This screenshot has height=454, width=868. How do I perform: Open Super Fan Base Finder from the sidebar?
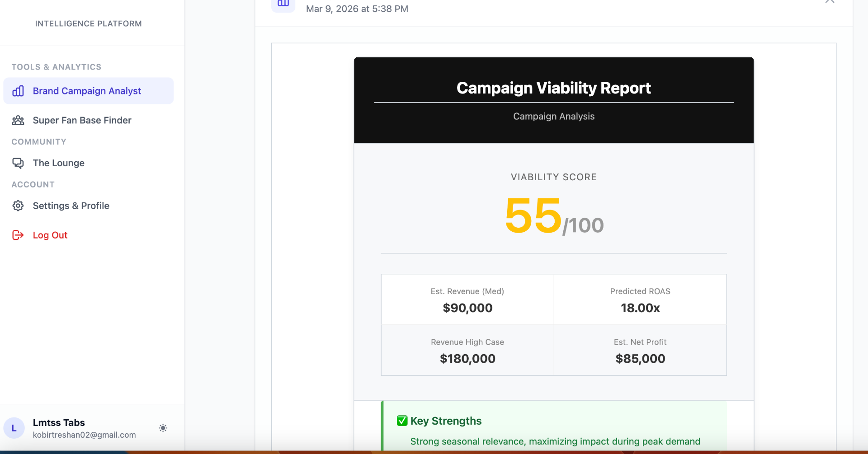point(82,120)
